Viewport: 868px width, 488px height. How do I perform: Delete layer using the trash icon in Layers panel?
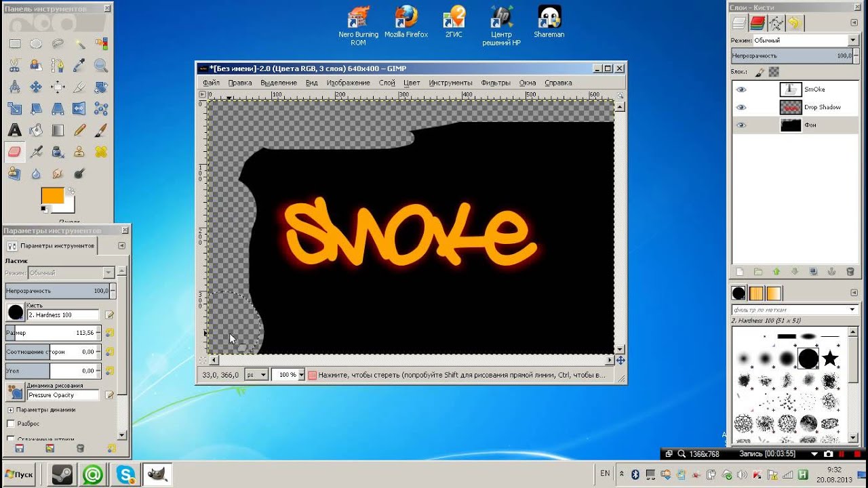pos(850,272)
